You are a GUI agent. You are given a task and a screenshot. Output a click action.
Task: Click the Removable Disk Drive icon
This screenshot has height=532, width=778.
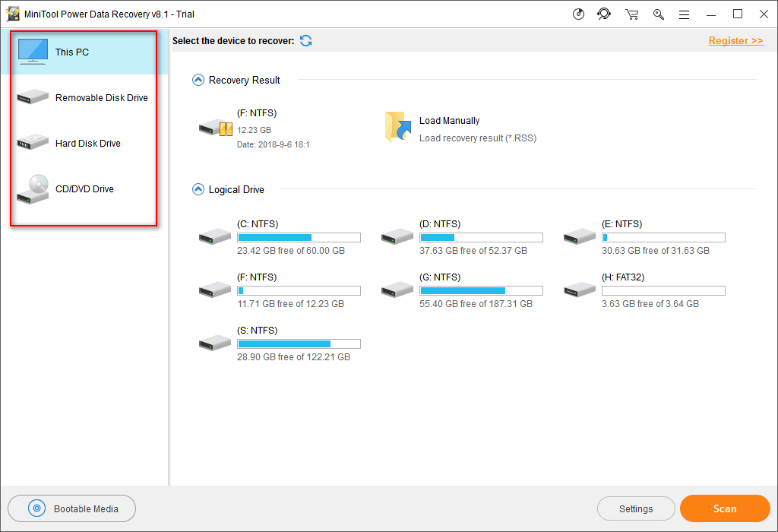point(33,97)
